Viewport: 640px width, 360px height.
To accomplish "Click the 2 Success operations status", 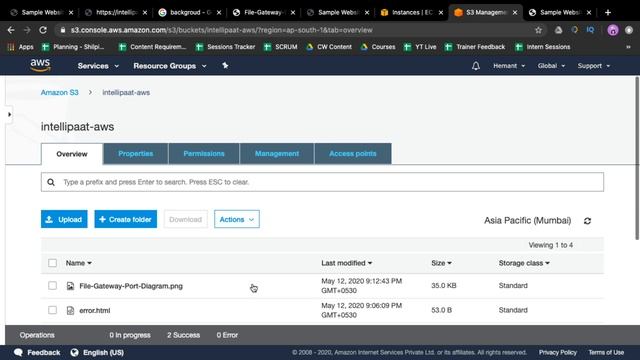I will pyautogui.click(x=183, y=335).
